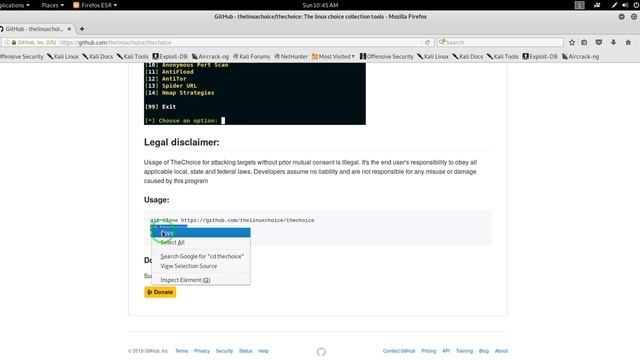This screenshot has width=640, height=360.
Task: Open NetHunter bookmark
Action: point(291,57)
